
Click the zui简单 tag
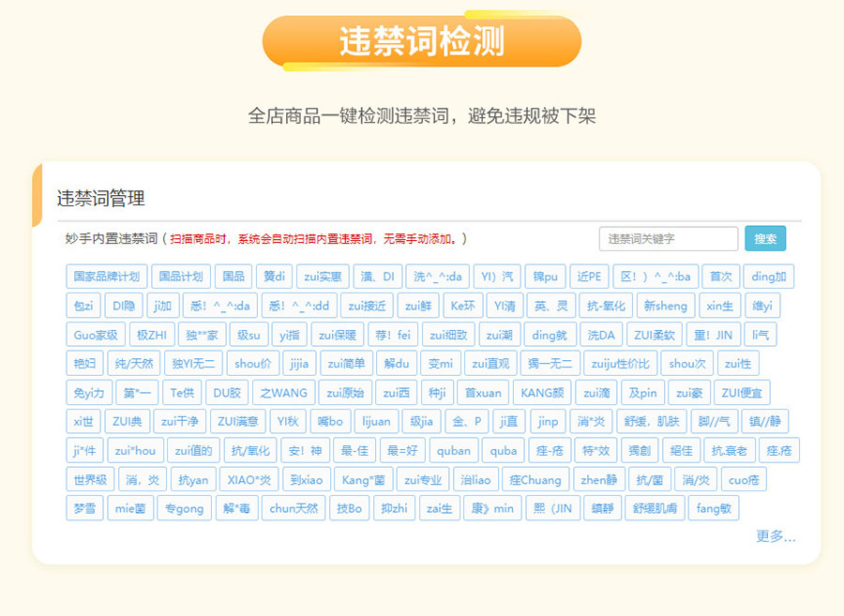(x=344, y=364)
